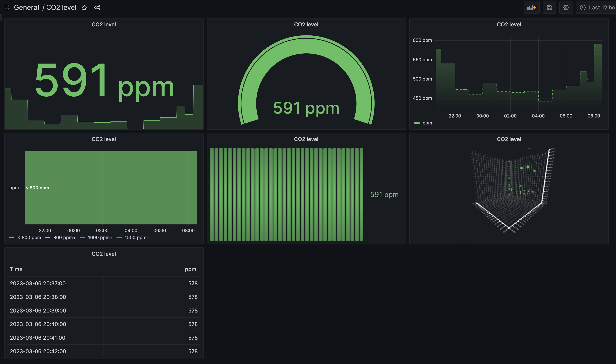616x364 pixels.
Task: Click the 1000 ppm+ legend label
Action: pyautogui.click(x=100, y=237)
